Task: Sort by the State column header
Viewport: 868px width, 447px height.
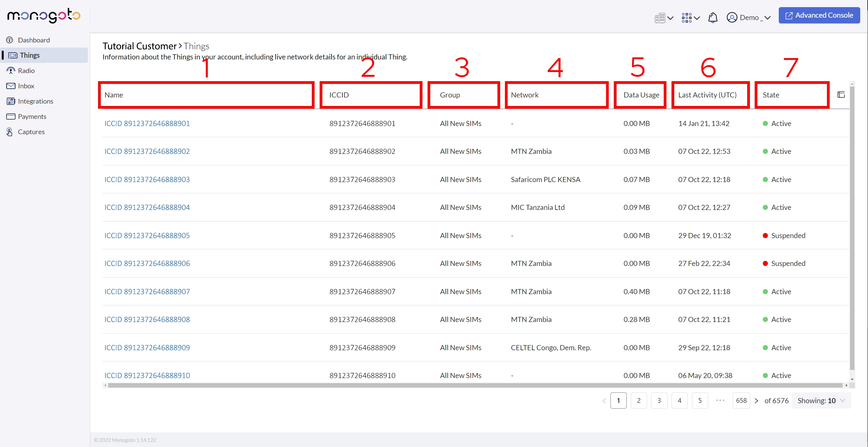Action: click(x=771, y=95)
